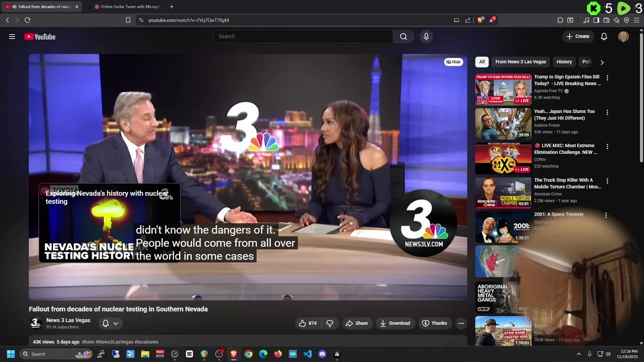
Task: Open Windows Start menu
Action: tap(11, 354)
